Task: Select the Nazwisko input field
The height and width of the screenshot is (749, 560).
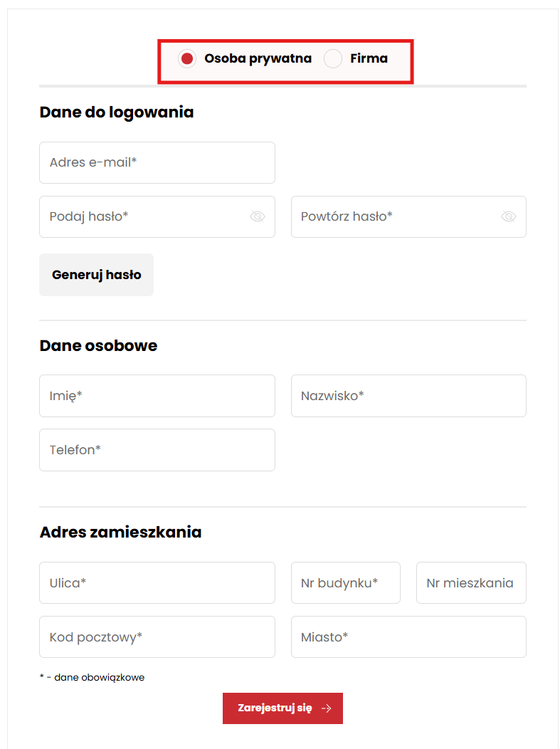Action: click(408, 396)
